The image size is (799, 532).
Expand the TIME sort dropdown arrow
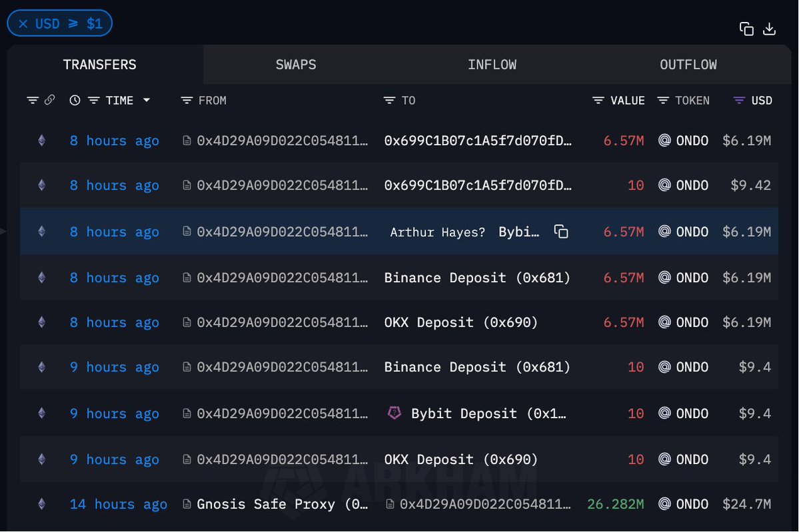pos(147,101)
